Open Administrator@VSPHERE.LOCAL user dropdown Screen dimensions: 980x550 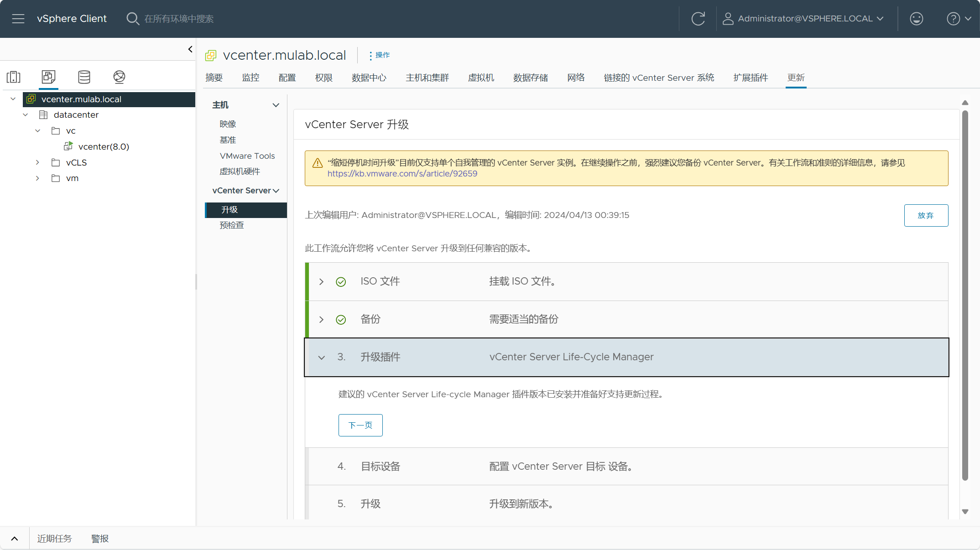pos(804,19)
